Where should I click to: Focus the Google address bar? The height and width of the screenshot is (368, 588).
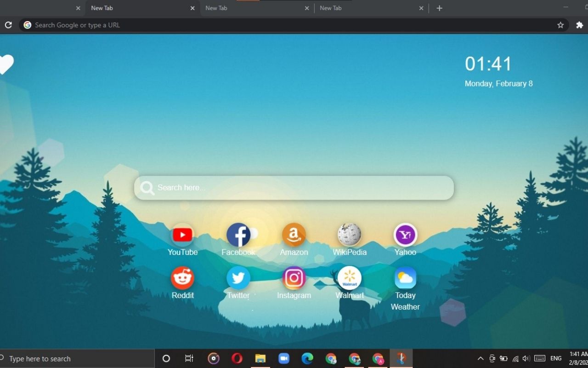click(x=294, y=25)
